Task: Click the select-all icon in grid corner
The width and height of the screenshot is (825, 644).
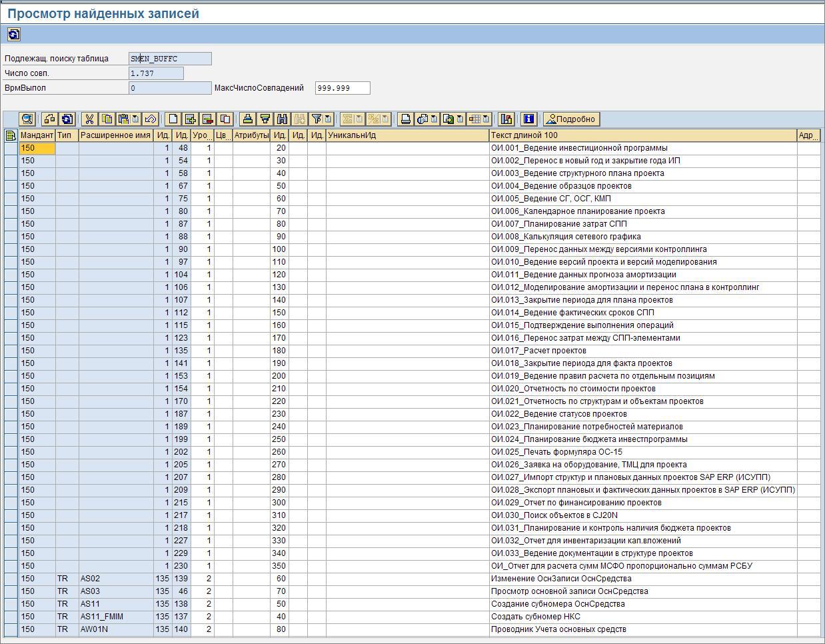Action: coord(11,135)
